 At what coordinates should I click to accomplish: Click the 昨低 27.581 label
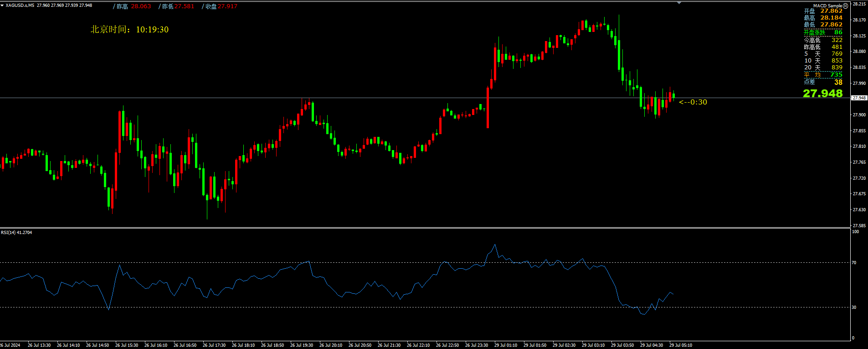(178, 6)
